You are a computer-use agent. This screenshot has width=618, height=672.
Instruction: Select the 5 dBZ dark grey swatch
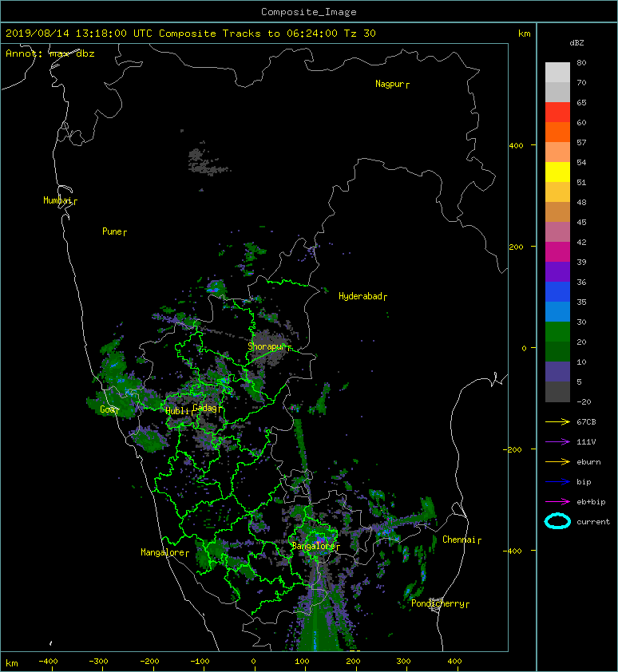coord(557,392)
